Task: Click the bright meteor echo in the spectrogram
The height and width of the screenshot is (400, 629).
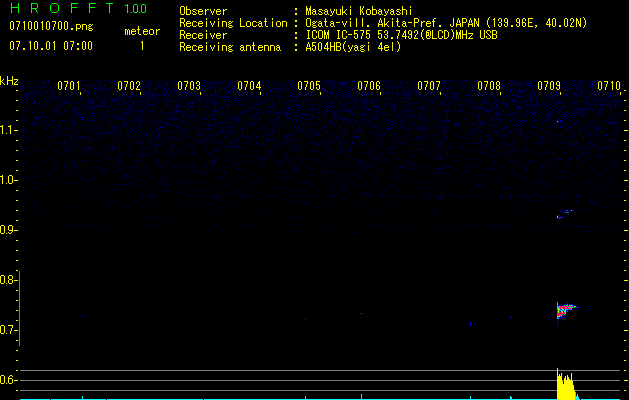Action: tap(566, 308)
